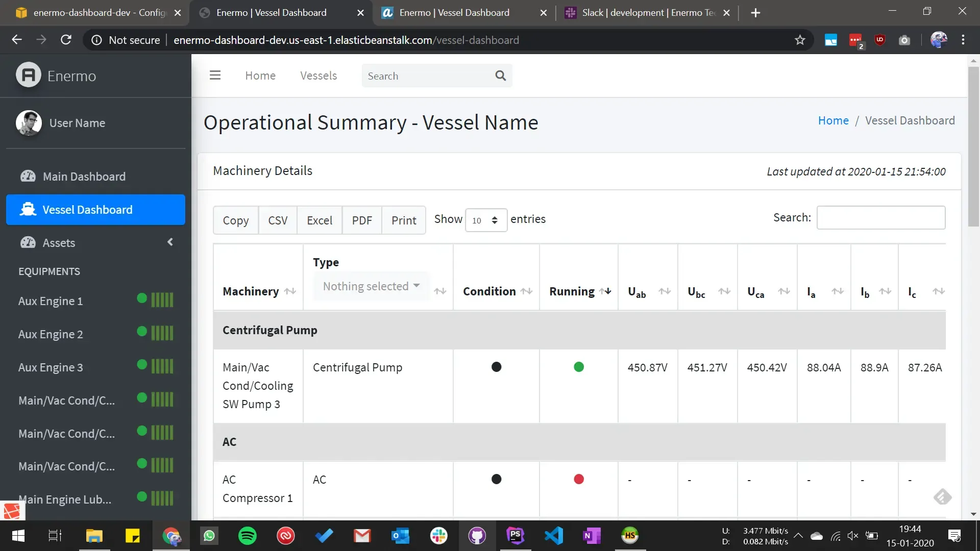This screenshot has width=980, height=551.
Task: Click the Main Dashboard gauge icon
Action: click(x=28, y=177)
